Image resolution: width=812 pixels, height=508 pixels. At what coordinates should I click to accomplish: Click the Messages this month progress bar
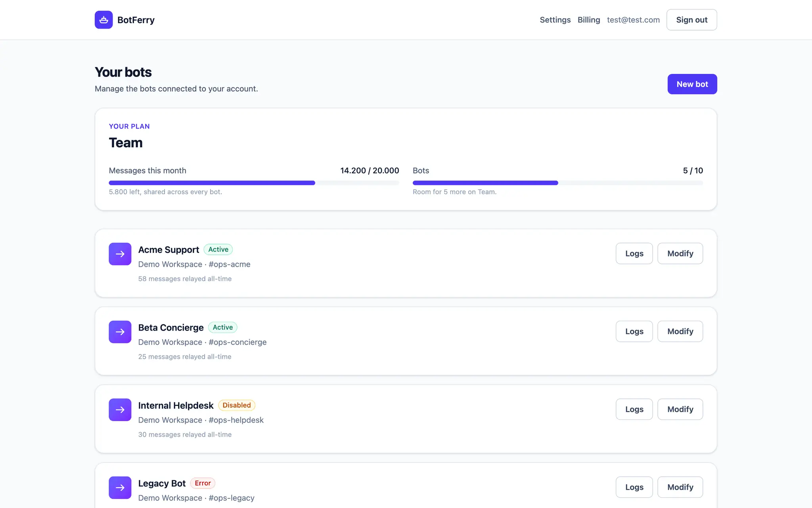[254, 183]
